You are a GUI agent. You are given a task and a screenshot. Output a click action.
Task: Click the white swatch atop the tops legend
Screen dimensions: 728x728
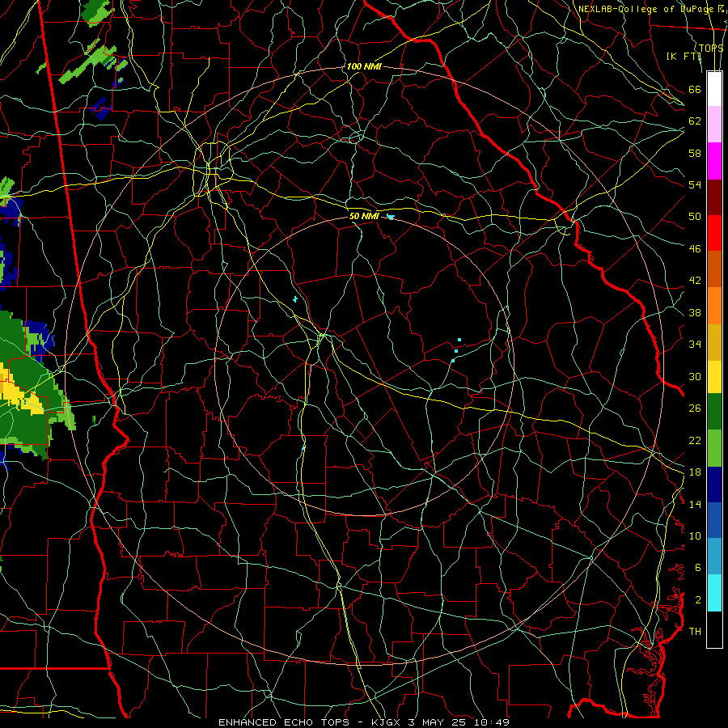coord(714,89)
